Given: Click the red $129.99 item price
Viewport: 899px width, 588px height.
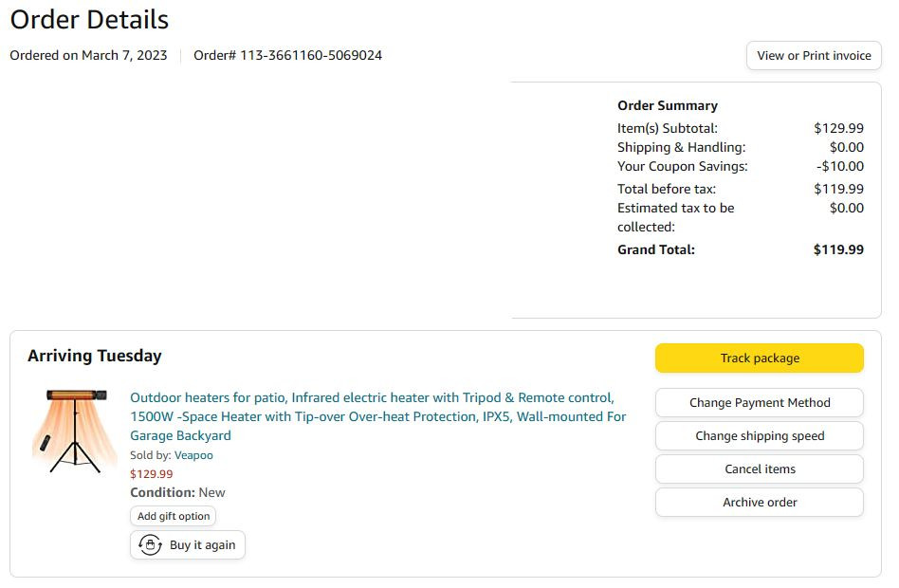Looking at the screenshot, I should tap(152, 474).
